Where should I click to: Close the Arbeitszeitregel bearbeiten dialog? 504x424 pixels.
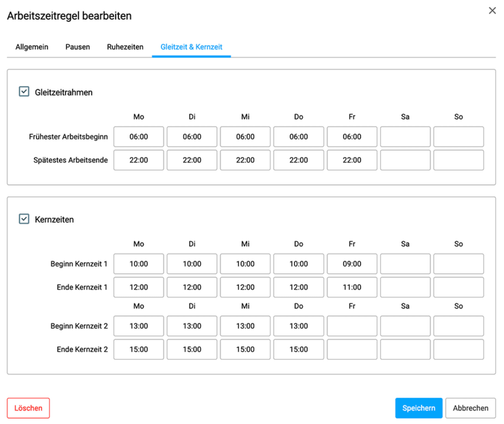[492, 11]
